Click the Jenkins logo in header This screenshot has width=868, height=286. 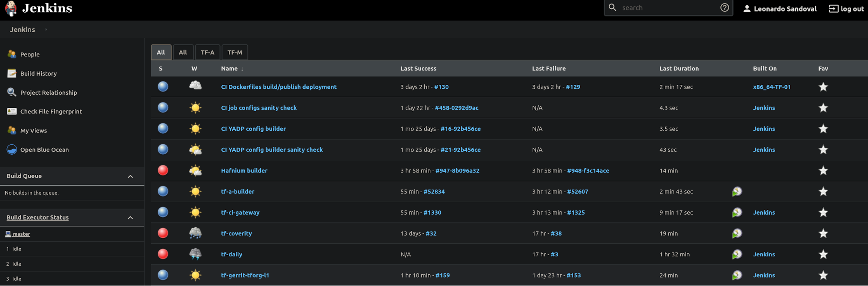11,9
